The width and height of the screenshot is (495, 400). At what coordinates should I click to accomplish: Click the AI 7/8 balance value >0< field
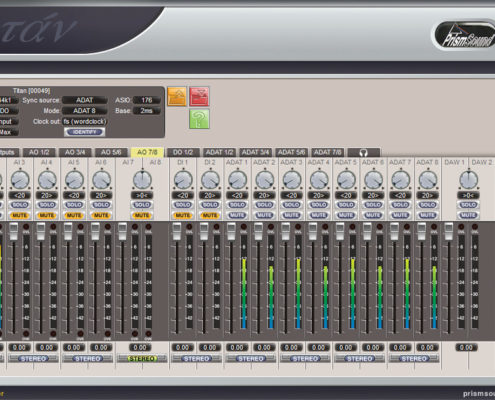pos(142,195)
